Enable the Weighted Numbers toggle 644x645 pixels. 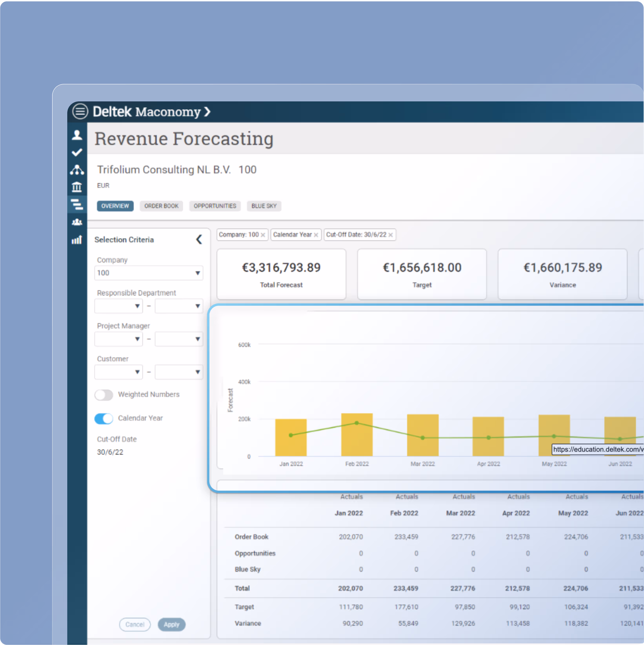[x=104, y=395]
